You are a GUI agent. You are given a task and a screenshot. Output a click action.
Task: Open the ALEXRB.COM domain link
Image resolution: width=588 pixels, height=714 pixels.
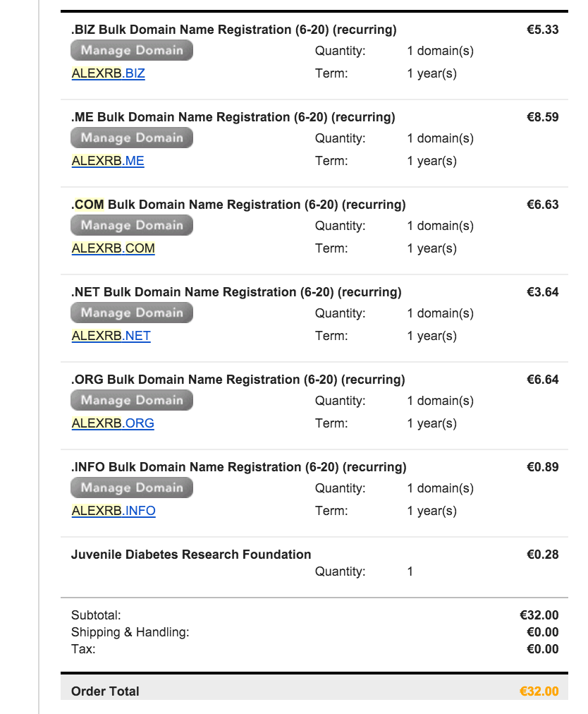pos(113,248)
